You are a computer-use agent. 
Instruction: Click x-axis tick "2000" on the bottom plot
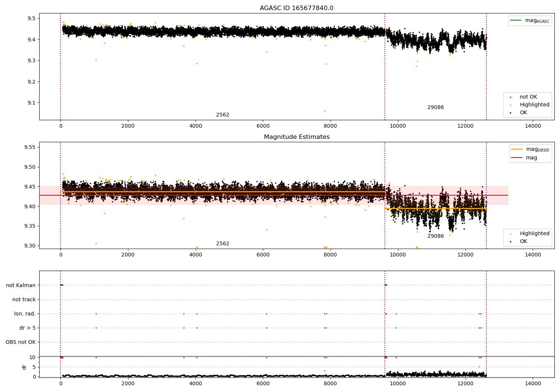(x=128, y=383)
